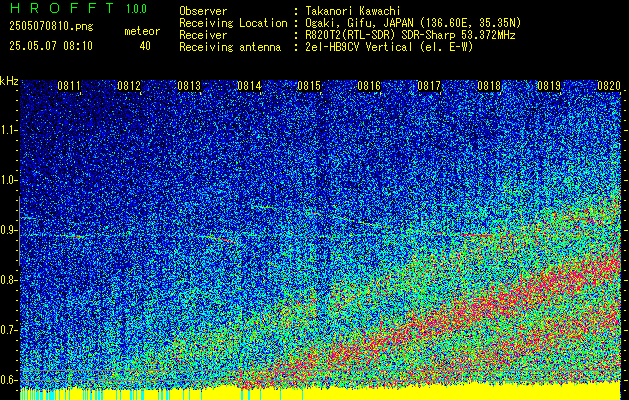This screenshot has width=629, height=400.
Task: Click the Receiver label
Action: (203, 35)
